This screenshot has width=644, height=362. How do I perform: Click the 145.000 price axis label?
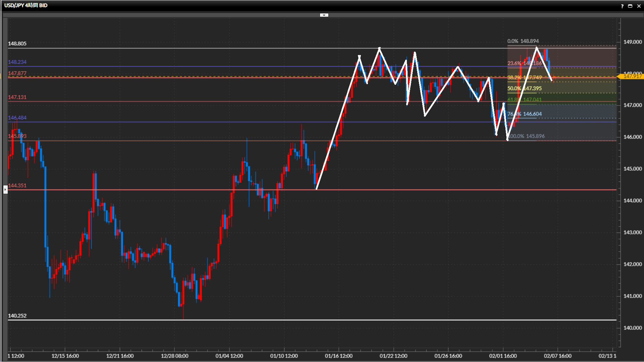pyautogui.click(x=632, y=169)
